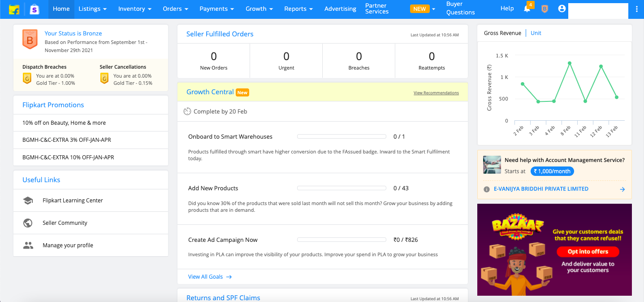644x302 pixels.
Task: Click the Seller Cancellations gold tier badge
Action: (x=104, y=79)
